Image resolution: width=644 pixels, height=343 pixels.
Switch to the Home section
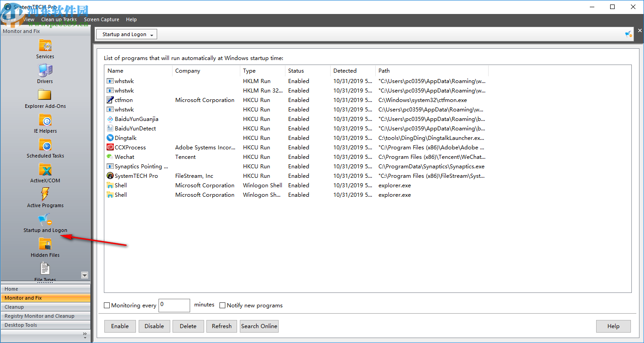[x=46, y=289]
